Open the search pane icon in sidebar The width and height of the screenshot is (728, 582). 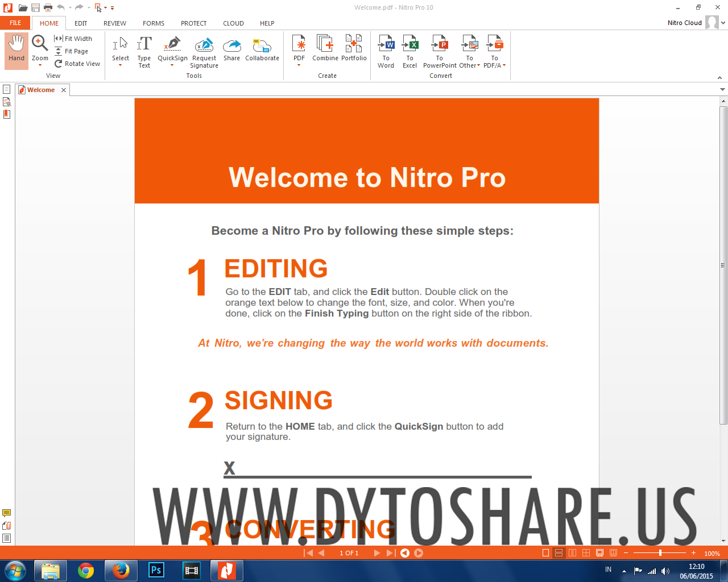(x=7, y=102)
